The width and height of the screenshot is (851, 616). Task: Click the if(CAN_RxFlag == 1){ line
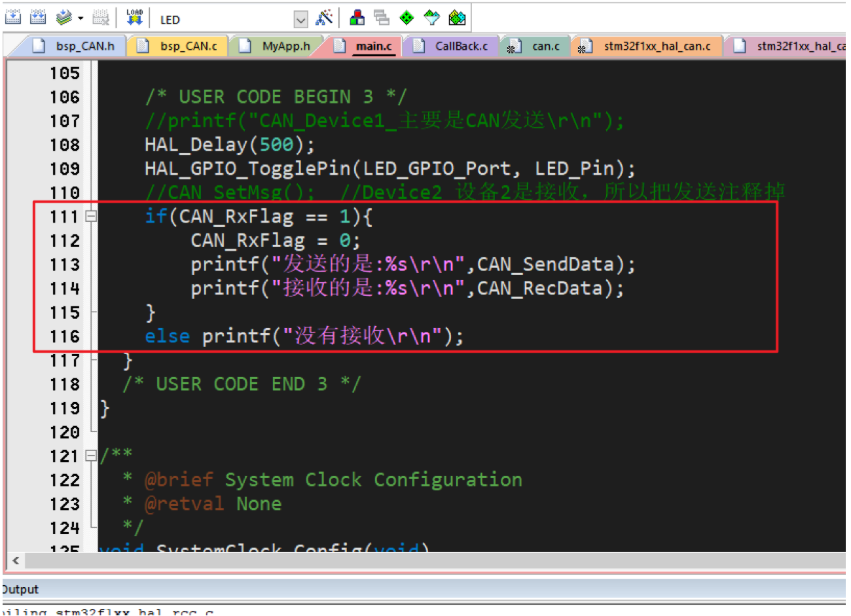tap(259, 217)
